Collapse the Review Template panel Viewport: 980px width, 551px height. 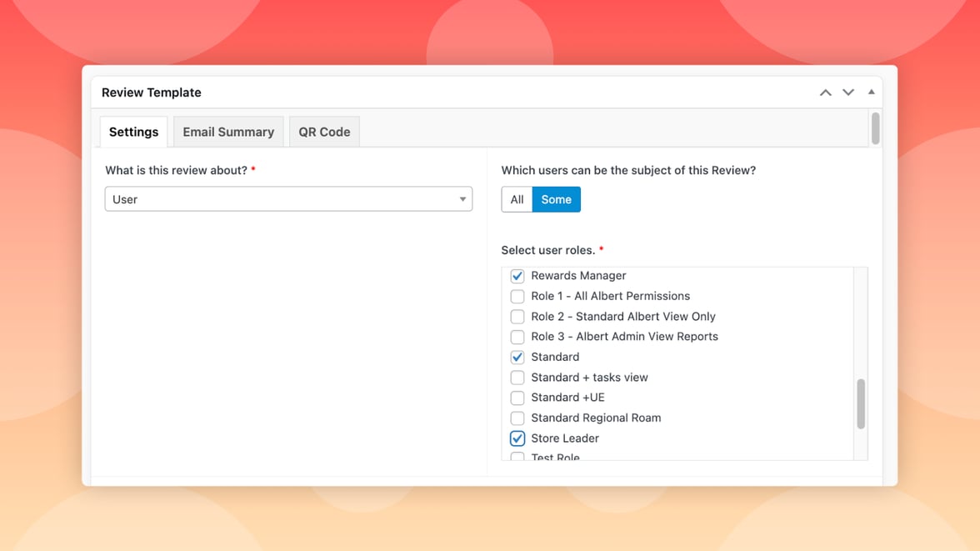(871, 93)
